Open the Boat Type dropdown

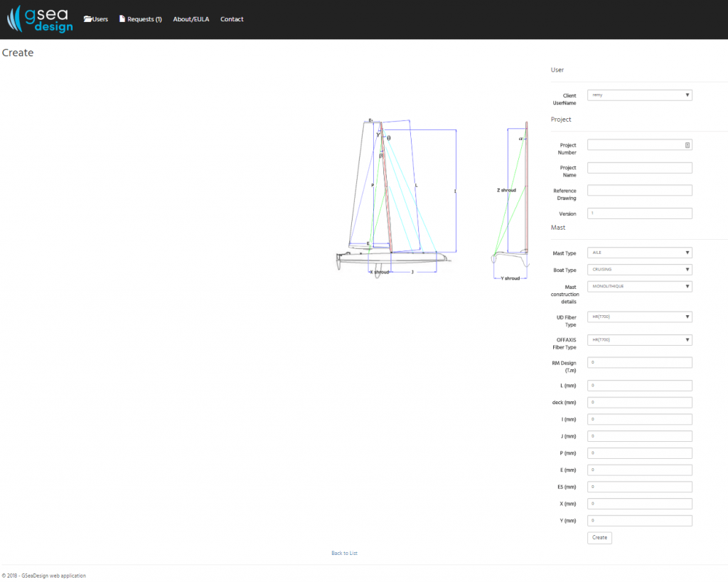click(639, 270)
